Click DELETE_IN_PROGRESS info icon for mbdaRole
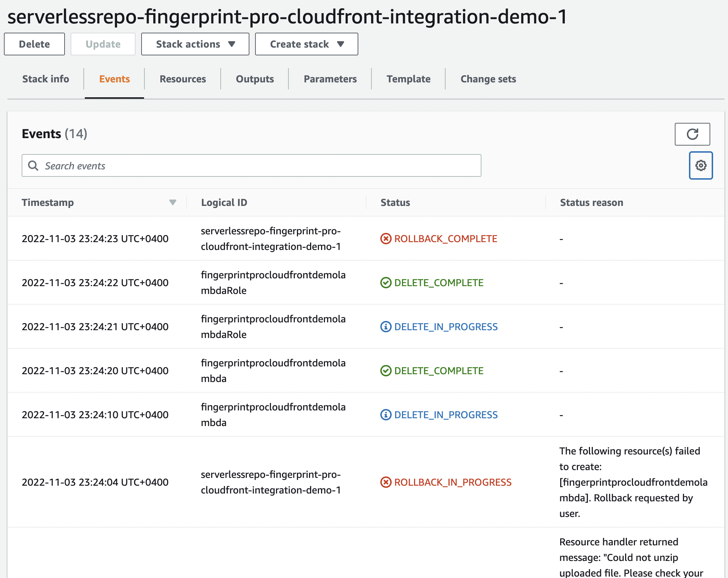This screenshot has height=578, width=728. (386, 327)
